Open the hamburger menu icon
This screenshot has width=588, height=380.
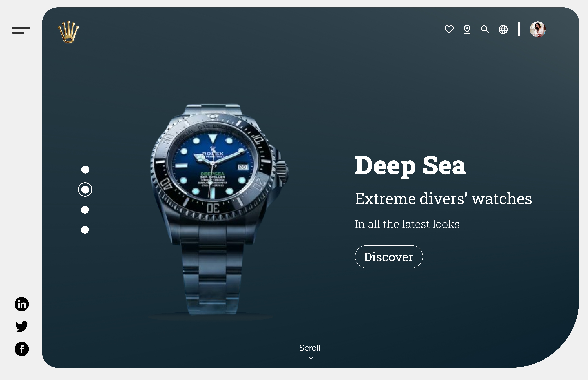(x=21, y=30)
